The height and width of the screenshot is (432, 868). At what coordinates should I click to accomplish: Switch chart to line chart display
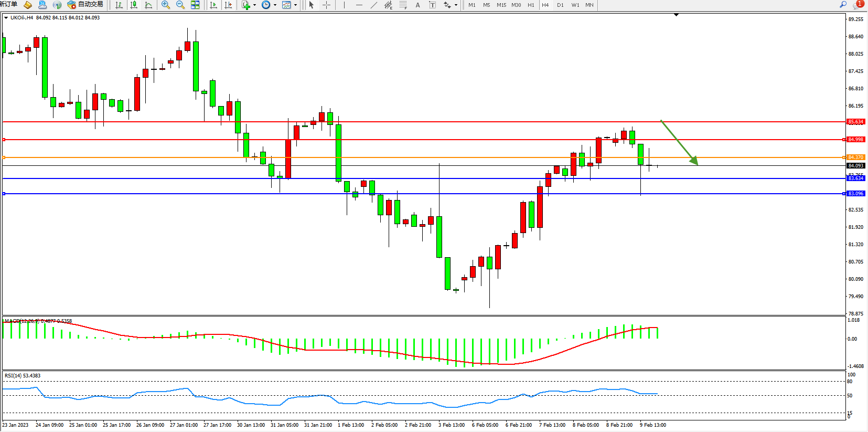(148, 5)
